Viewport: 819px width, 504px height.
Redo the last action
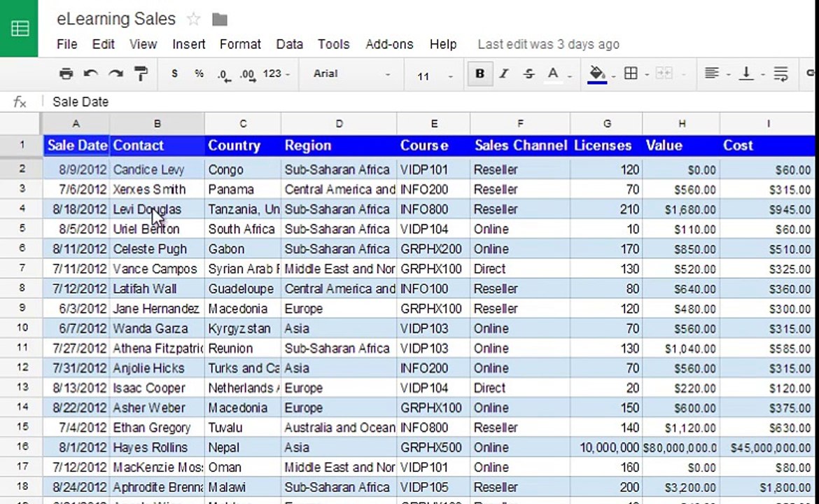point(116,73)
